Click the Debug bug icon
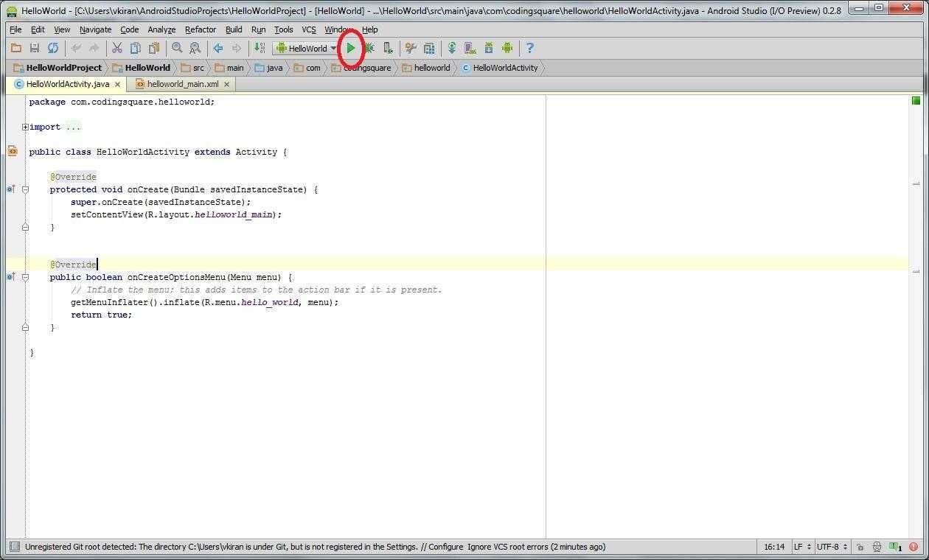 pos(369,48)
